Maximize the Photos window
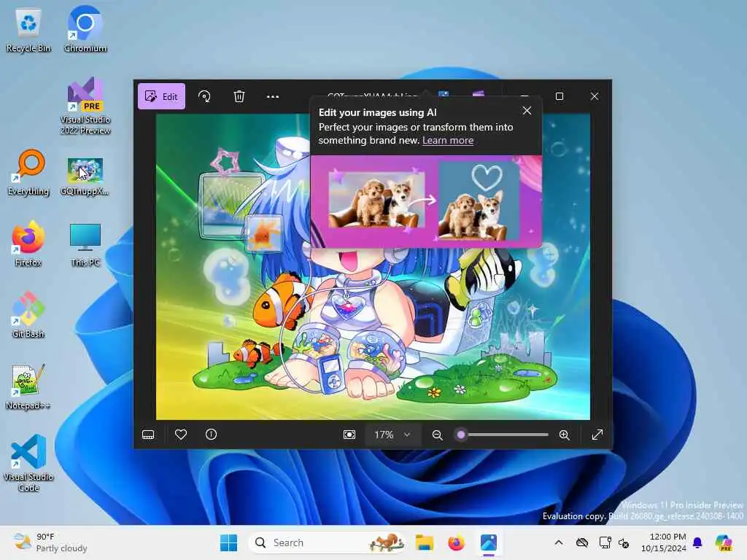Image resolution: width=747 pixels, height=560 pixels. (560, 96)
